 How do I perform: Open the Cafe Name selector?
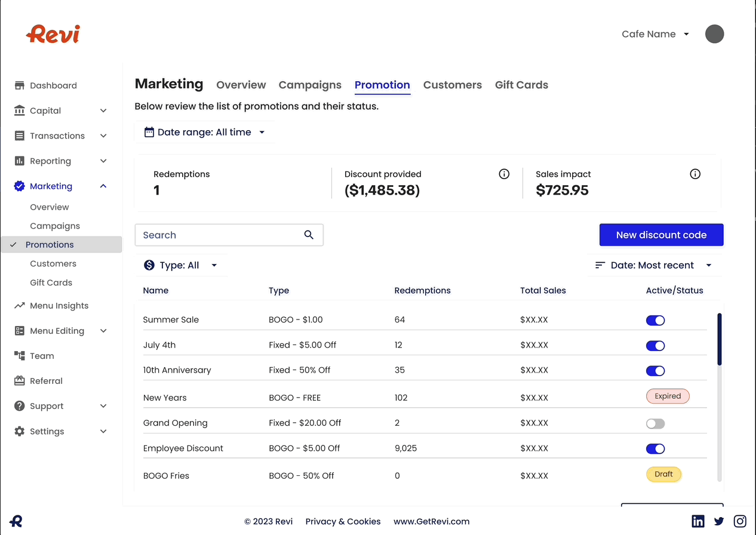(x=654, y=34)
